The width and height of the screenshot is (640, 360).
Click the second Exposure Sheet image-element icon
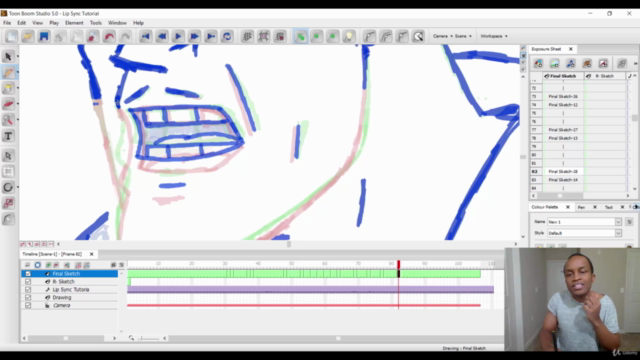554,64
